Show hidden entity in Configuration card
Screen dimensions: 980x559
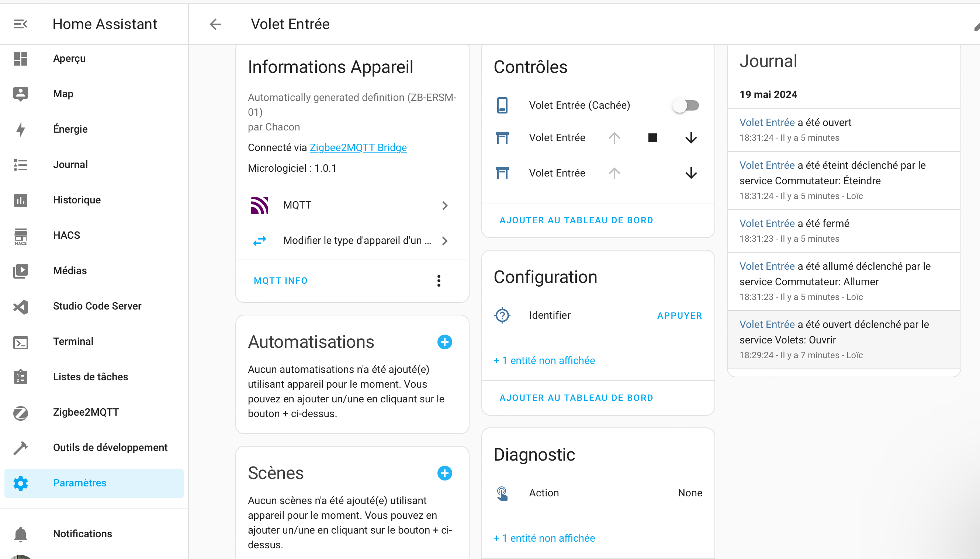[544, 360]
